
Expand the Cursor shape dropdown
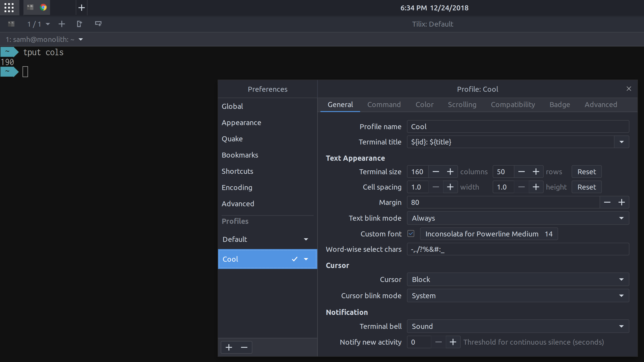[x=517, y=279]
